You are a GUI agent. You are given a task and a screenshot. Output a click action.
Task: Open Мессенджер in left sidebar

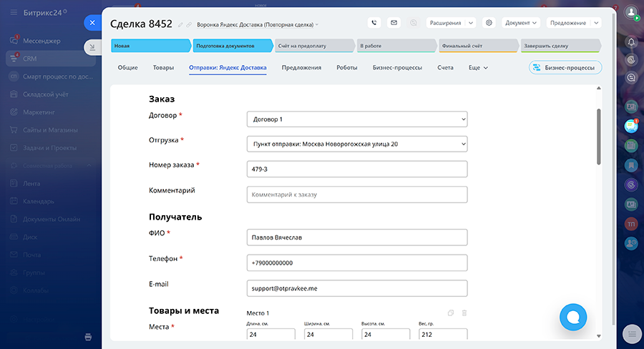42,41
